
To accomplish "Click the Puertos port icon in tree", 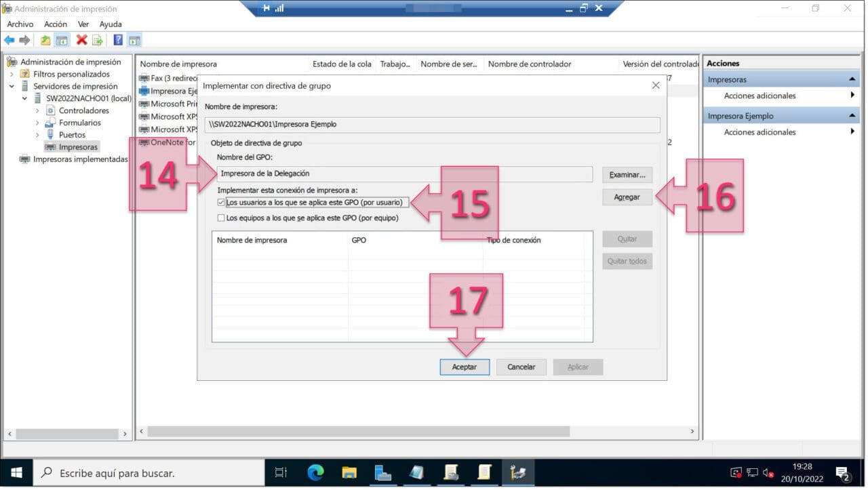I will (x=50, y=135).
